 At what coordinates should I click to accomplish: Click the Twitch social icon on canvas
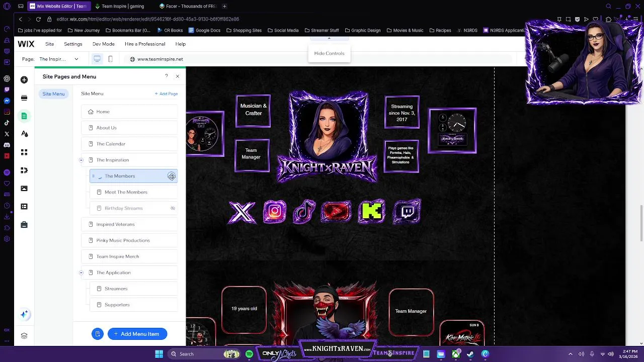pos(408,212)
